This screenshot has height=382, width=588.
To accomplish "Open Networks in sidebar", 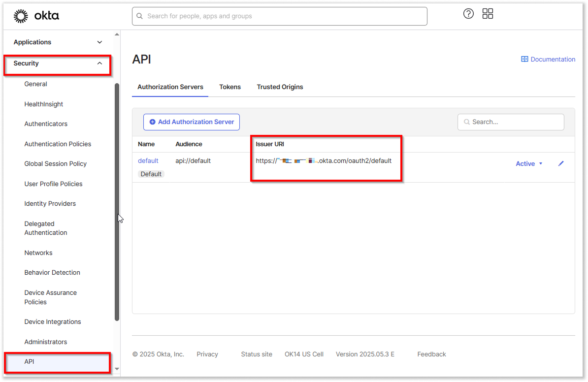I will tap(38, 253).
